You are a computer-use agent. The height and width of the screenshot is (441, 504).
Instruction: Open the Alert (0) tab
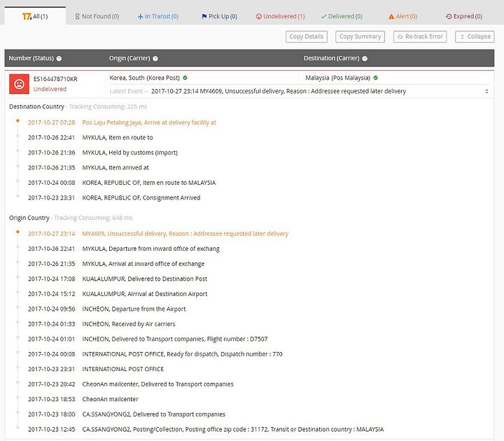402,16
